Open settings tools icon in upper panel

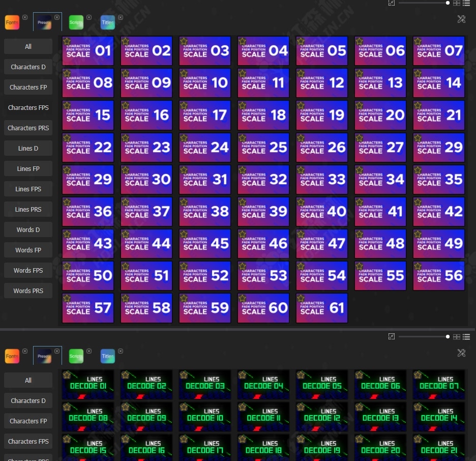tap(461, 19)
